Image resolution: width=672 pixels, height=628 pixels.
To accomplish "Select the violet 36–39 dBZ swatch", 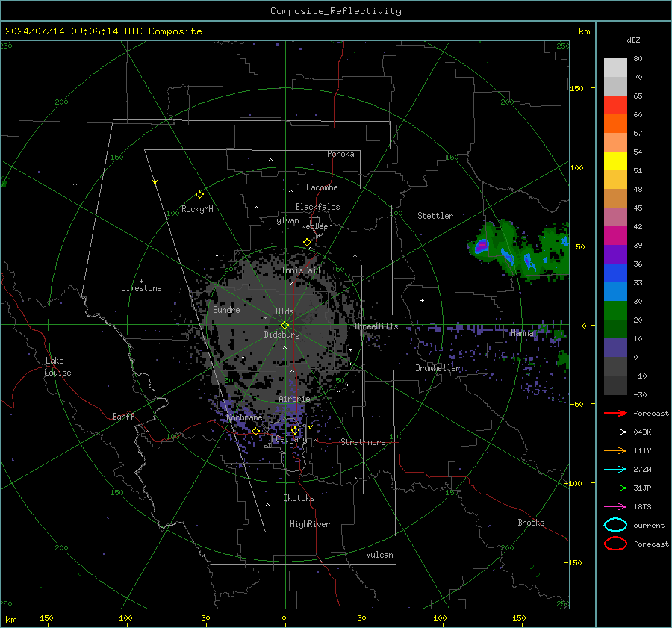I will [x=615, y=255].
